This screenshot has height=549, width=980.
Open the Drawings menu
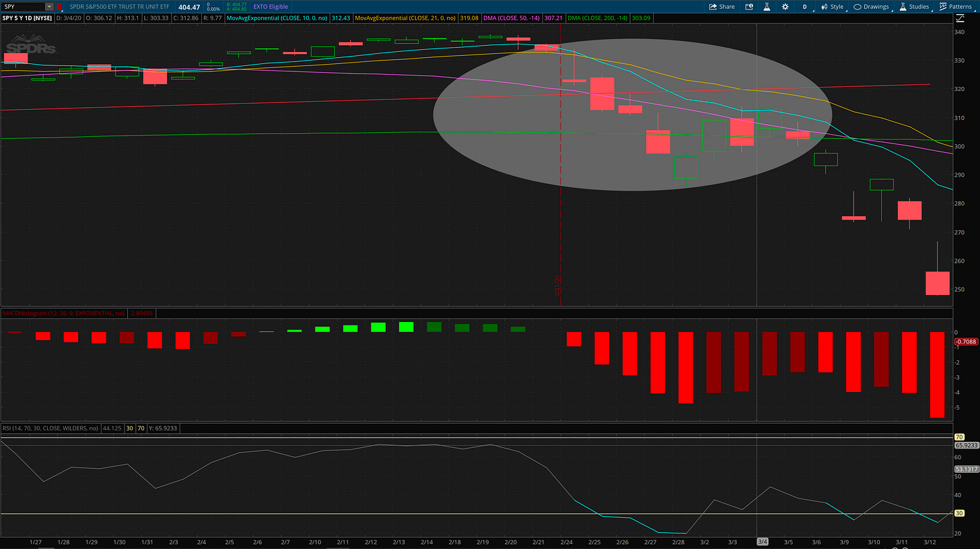click(874, 6)
